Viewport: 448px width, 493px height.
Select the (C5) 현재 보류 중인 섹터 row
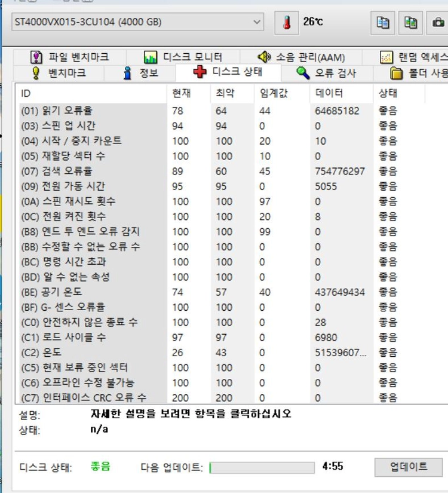[222, 368]
